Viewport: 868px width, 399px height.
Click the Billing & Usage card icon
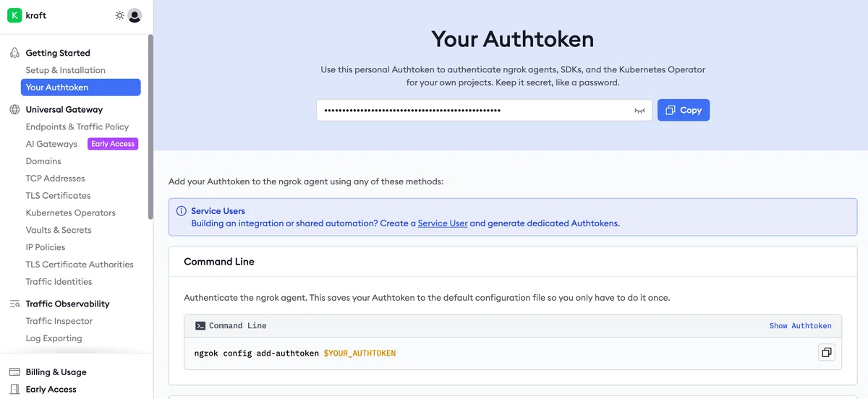pyautogui.click(x=14, y=372)
